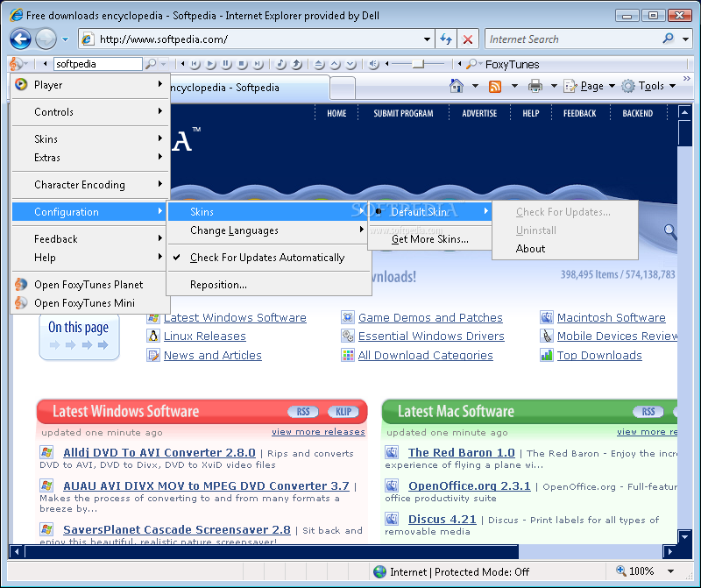Click the vertical scrollbar down arrow
701x588 pixels.
pyautogui.click(x=684, y=535)
